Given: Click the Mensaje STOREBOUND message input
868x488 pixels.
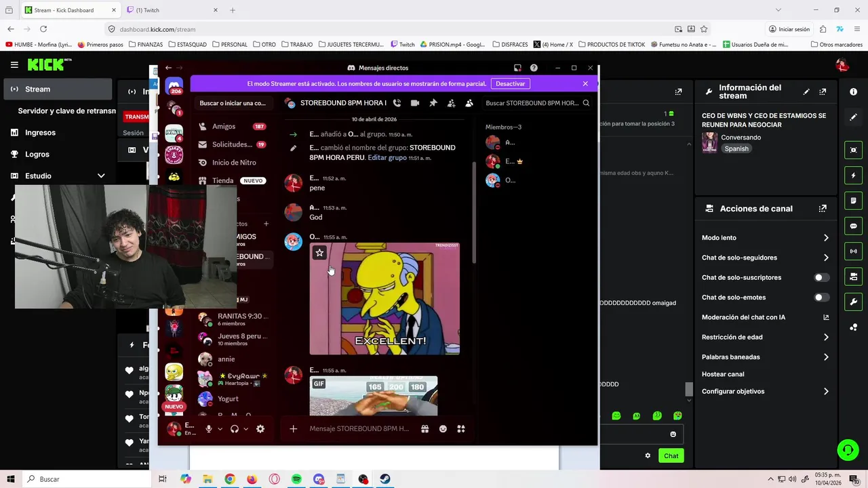Looking at the screenshot, I should 359,428.
